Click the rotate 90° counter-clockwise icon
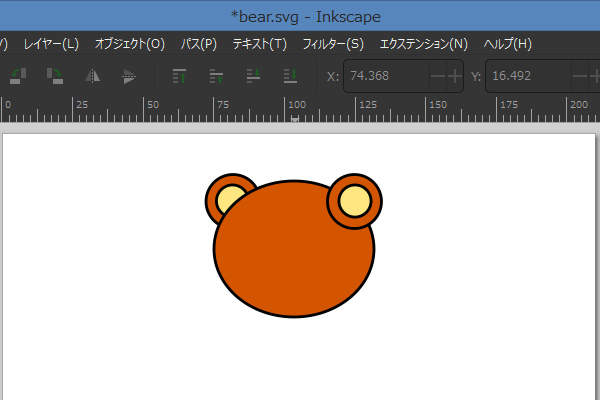The height and width of the screenshot is (400, 600). (x=17, y=76)
